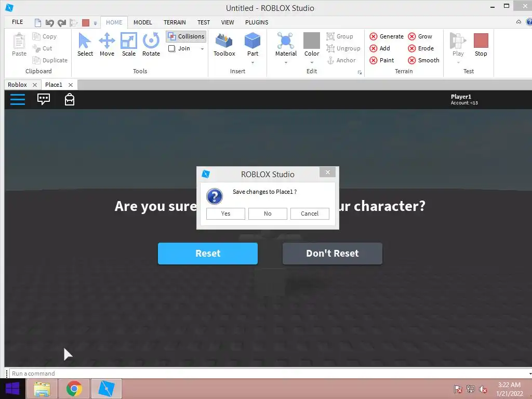The image size is (532, 399).
Task: Choose the Scale tool
Action: click(x=129, y=45)
